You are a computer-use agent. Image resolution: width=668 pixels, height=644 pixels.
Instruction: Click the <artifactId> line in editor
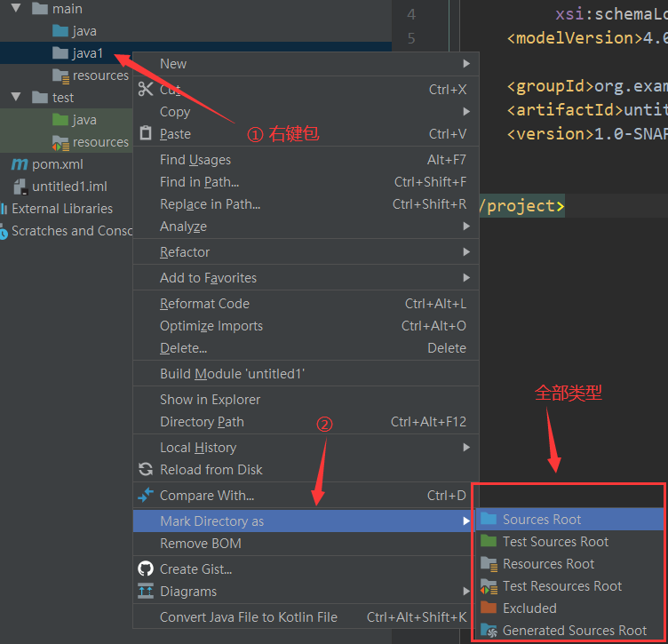click(587, 110)
